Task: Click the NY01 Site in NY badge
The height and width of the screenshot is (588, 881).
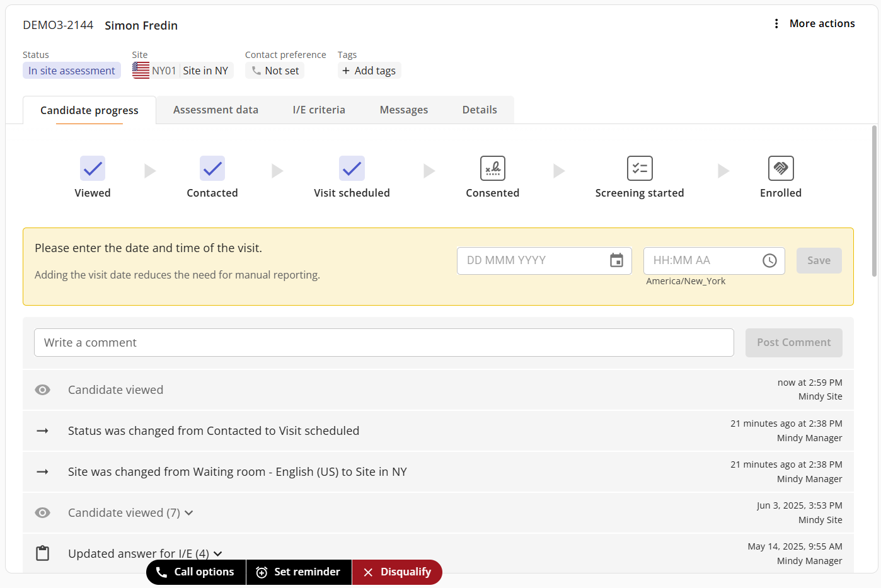Action: (183, 71)
